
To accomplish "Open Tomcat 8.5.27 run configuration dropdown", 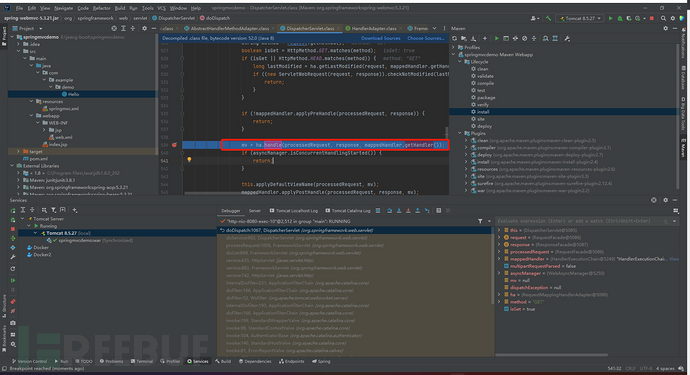I will point(580,18).
